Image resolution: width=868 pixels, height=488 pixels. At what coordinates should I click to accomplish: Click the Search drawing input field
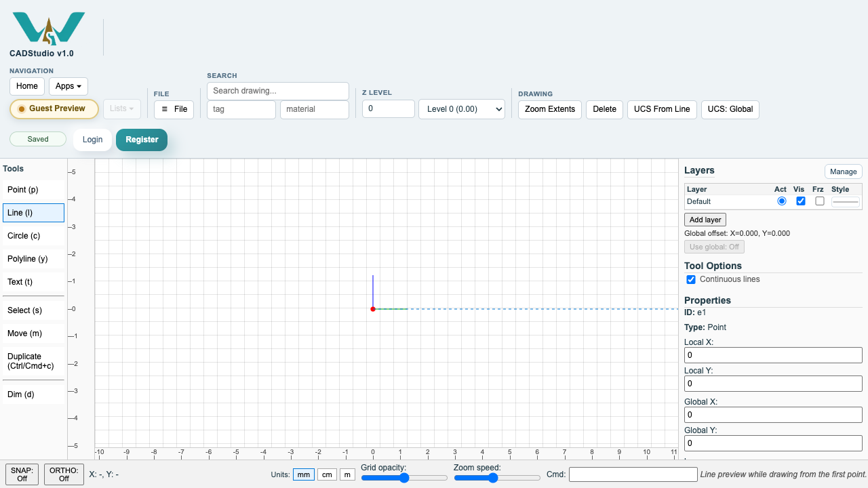[x=278, y=91]
